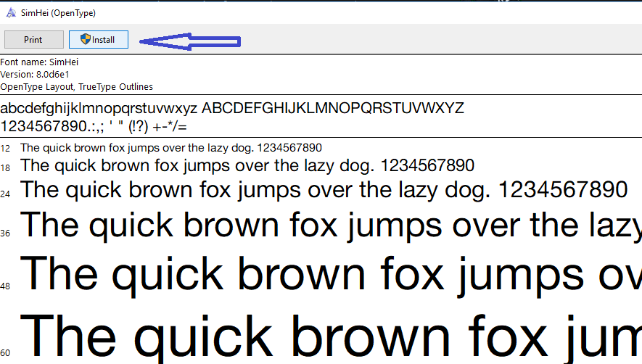
Task: Click the font viewer title bar icon
Action: [x=11, y=13]
